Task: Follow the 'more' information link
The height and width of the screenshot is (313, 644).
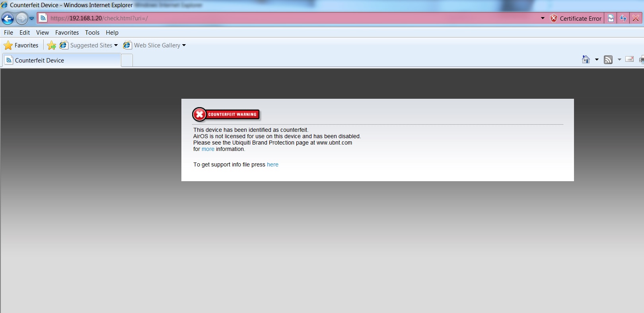Action: 208,149
